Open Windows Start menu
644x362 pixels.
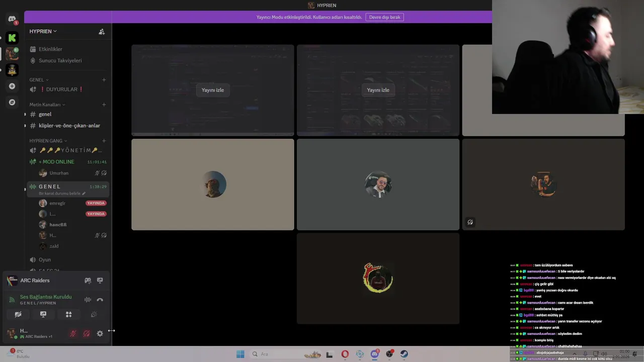240,354
